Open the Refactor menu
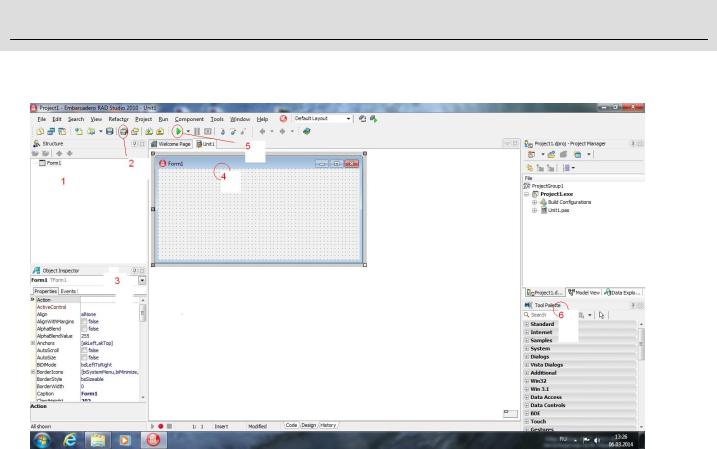This screenshot has height=449, width=717. (118, 119)
